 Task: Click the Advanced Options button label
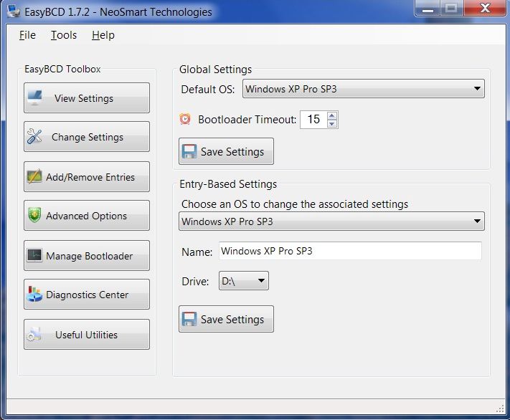pyautogui.click(x=86, y=216)
